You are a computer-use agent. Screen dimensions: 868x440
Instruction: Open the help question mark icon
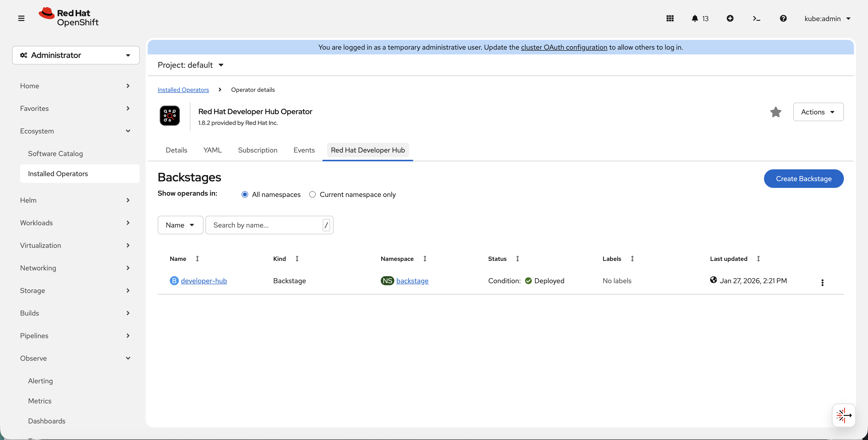tap(783, 19)
